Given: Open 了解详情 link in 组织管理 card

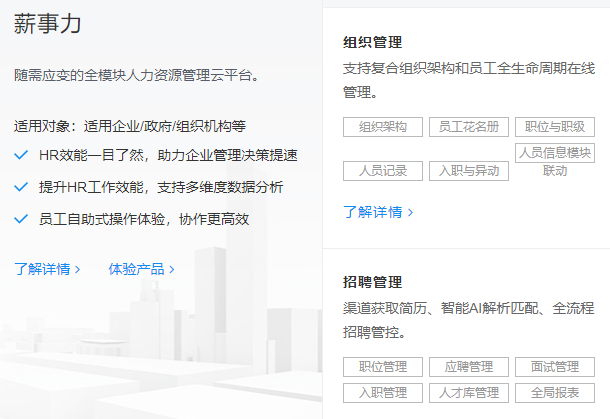Looking at the screenshot, I should click(x=377, y=212).
